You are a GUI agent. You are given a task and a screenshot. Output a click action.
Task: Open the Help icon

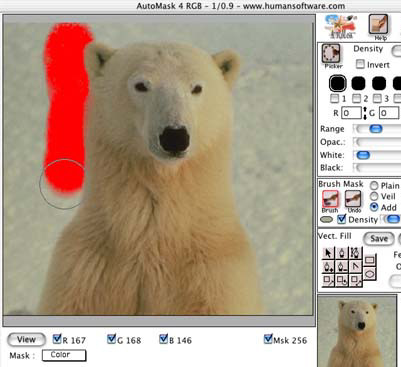tap(378, 24)
